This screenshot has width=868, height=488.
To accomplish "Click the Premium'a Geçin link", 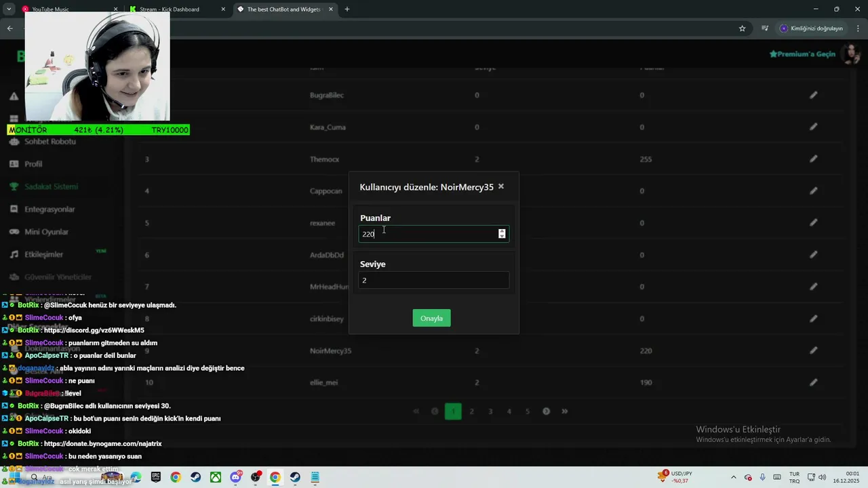I will [802, 54].
